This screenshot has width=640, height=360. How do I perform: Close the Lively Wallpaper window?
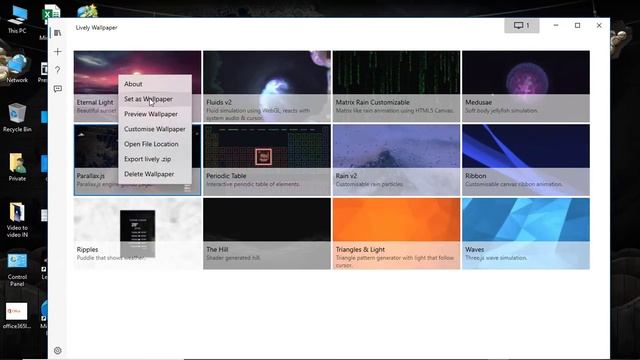(599, 25)
